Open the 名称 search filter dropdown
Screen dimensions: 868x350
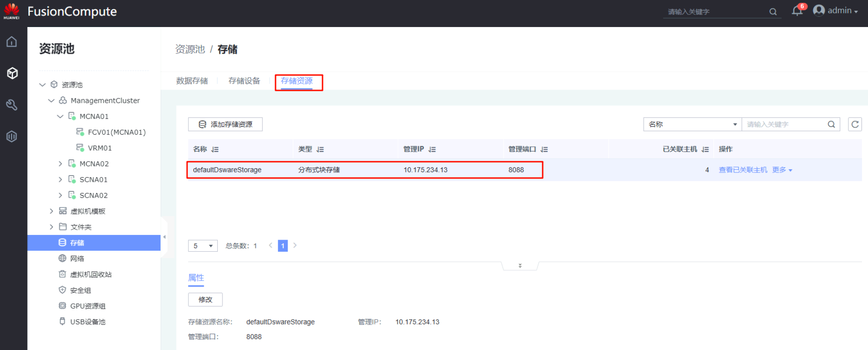tap(692, 124)
